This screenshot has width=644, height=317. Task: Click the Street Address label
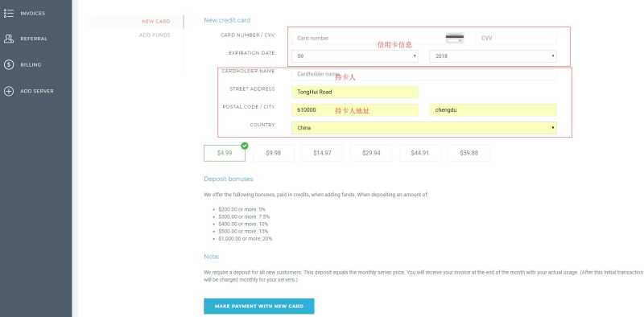[x=252, y=89]
